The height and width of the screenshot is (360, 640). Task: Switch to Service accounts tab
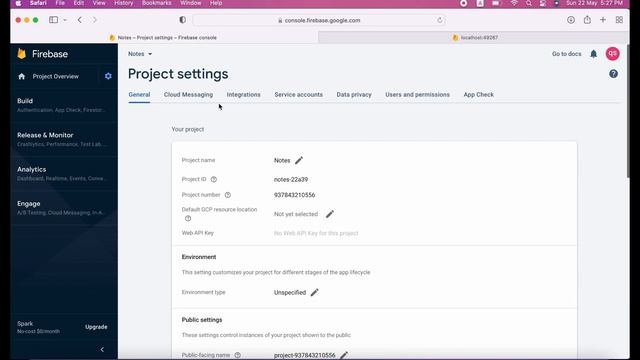298,94
